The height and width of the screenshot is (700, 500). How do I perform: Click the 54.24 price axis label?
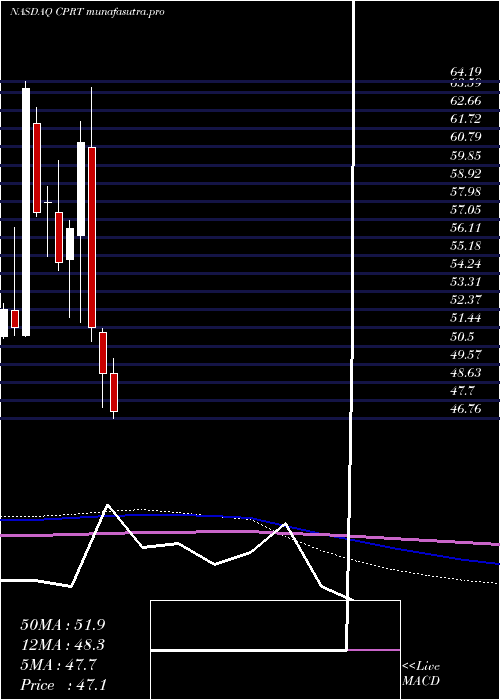click(x=465, y=264)
